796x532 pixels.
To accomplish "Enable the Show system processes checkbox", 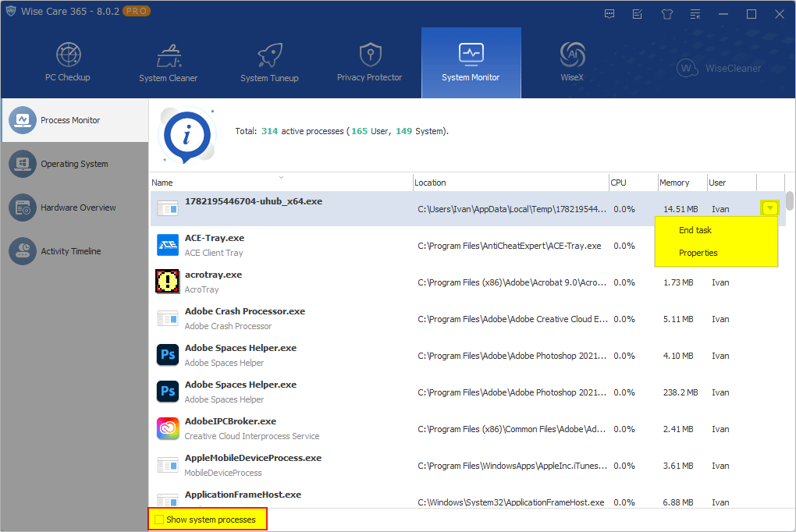I will (x=159, y=520).
